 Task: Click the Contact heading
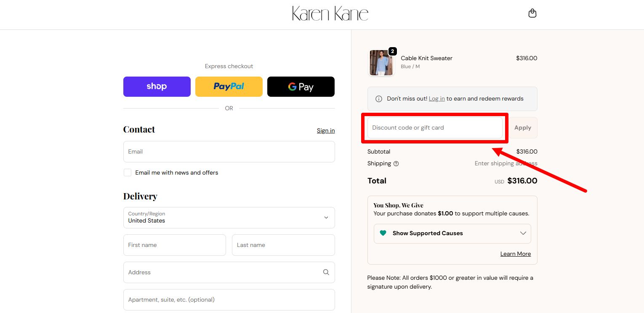139,129
